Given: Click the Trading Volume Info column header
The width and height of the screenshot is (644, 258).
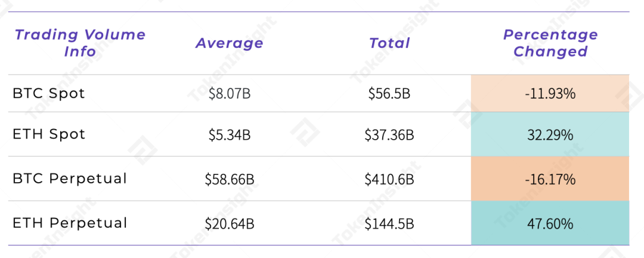Looking at the screenshot, I should 80,43.
